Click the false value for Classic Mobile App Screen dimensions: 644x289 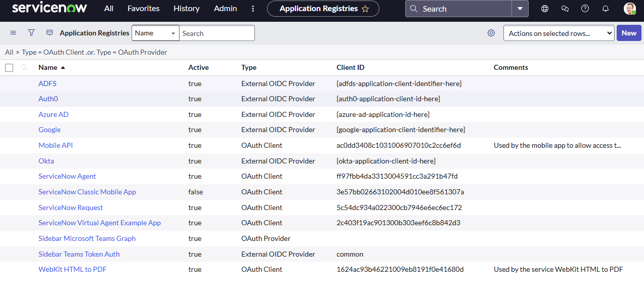pos(195,192)
